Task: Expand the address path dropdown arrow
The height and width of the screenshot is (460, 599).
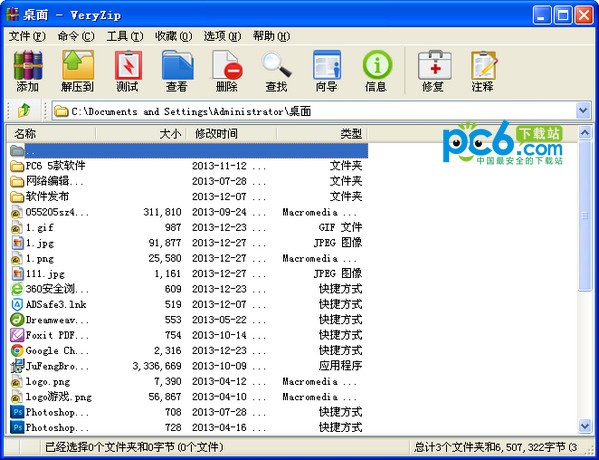Action: coord(583,111)
